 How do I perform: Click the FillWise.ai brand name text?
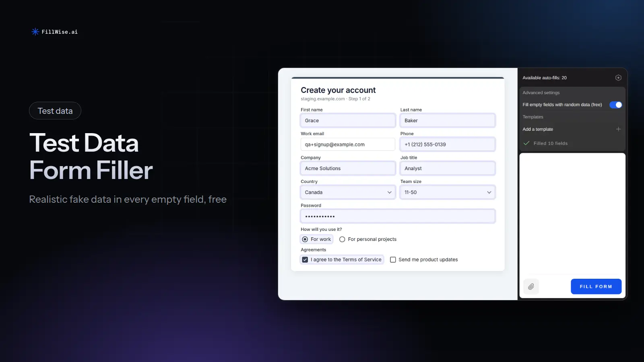[60, 32]
